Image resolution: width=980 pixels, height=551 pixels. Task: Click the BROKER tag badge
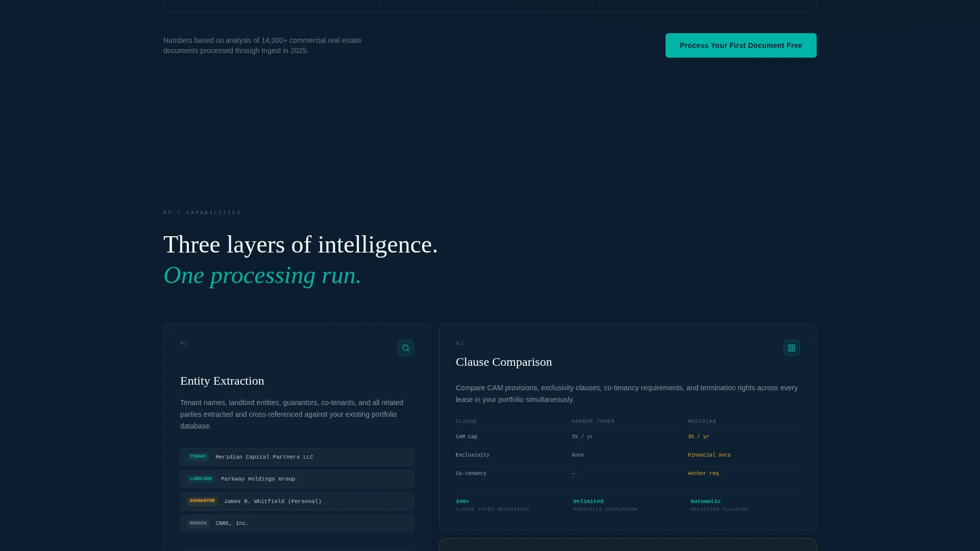coord(198,523)
